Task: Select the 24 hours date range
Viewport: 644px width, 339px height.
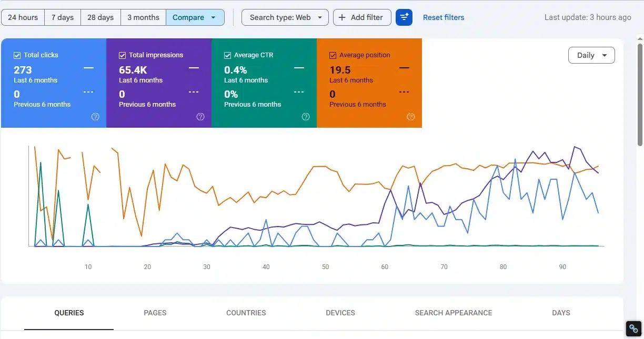Action: [x=23, y=17]
